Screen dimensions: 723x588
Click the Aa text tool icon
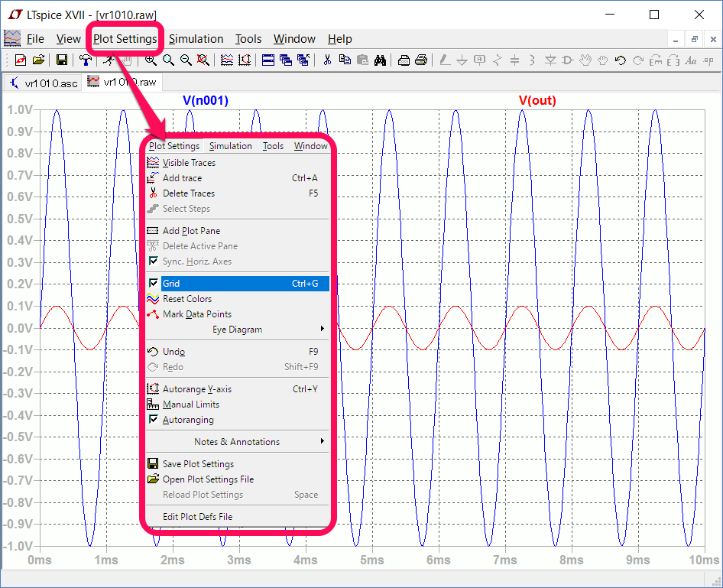(x=691, y=60)
